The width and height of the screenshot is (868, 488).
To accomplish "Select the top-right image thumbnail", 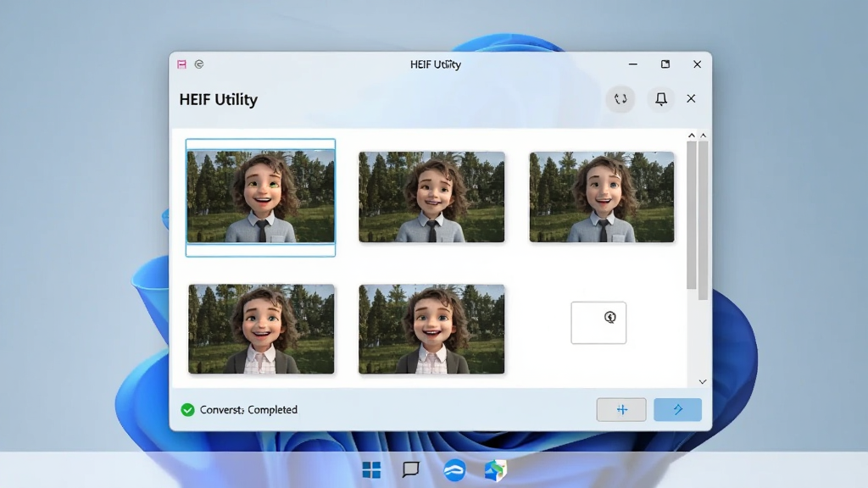I will tap(602, 197).
